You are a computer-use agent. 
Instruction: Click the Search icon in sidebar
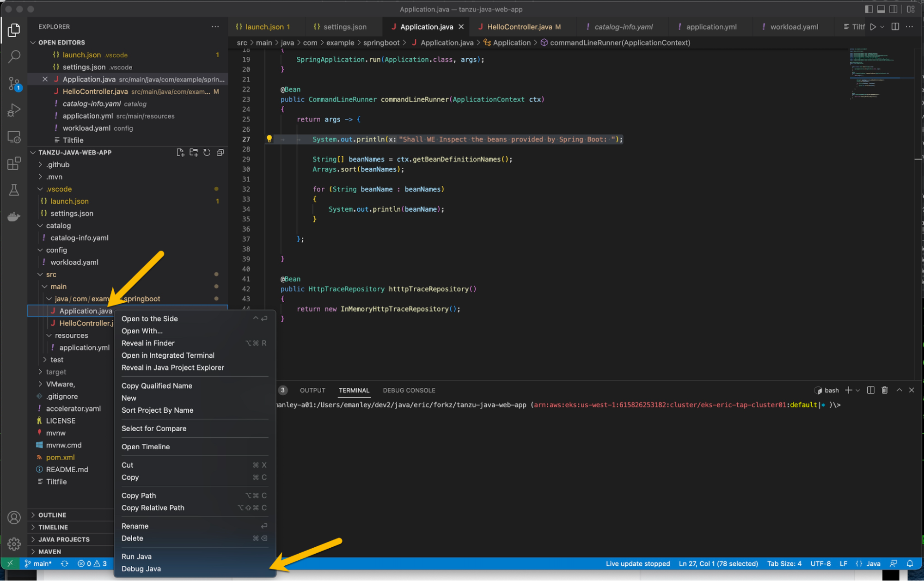pyautogui.click(x=14, y=57)
